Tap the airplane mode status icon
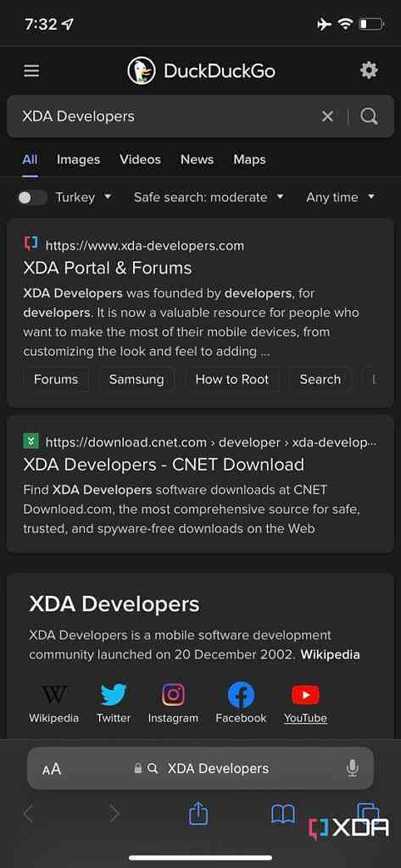Image resolution: width=401 pixels, height=868 pixels. (325, 25)
